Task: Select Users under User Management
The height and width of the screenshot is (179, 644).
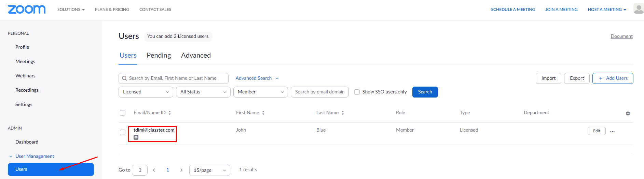Action: (51, 169)
